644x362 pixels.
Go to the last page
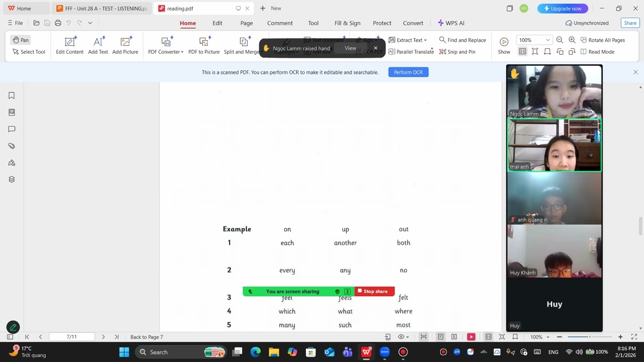click(117, 337)
